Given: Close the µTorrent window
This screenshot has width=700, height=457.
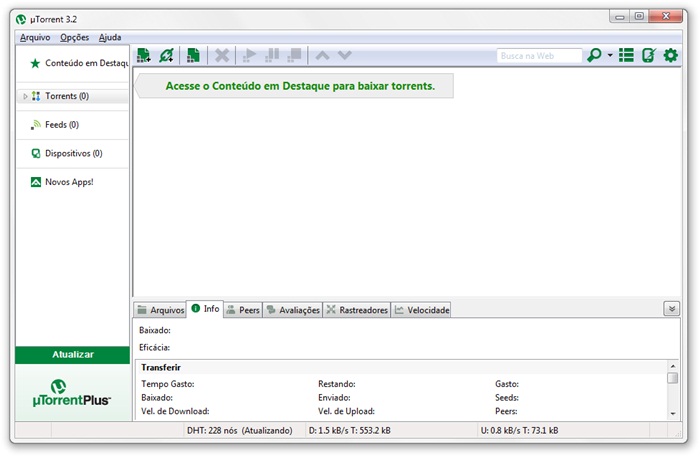Looking at the screenshot, I should (x=666, y=17).
